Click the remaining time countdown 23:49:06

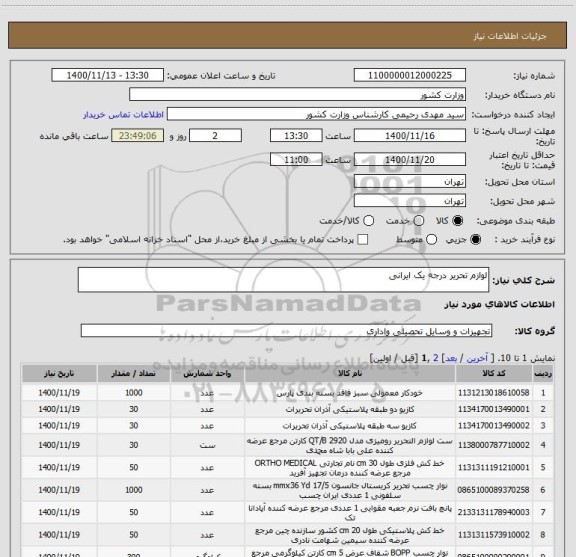[x=138, y=136]
